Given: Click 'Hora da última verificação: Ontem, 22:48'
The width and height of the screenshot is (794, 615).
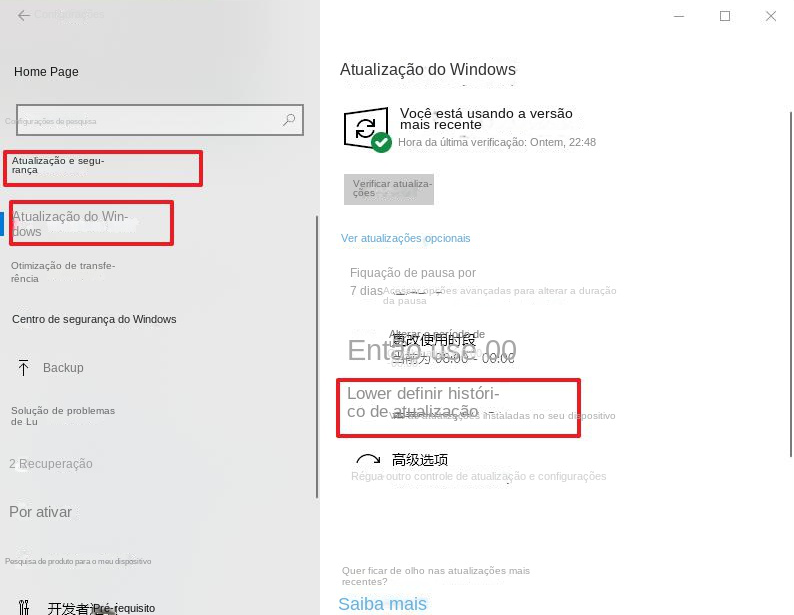Looking at the screenshot, I should (497, 142).
